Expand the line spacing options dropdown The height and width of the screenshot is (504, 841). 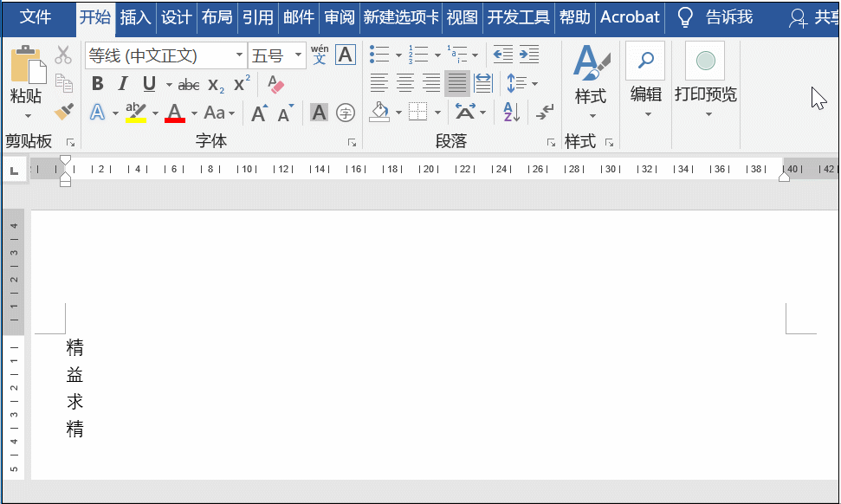point(534,83)
